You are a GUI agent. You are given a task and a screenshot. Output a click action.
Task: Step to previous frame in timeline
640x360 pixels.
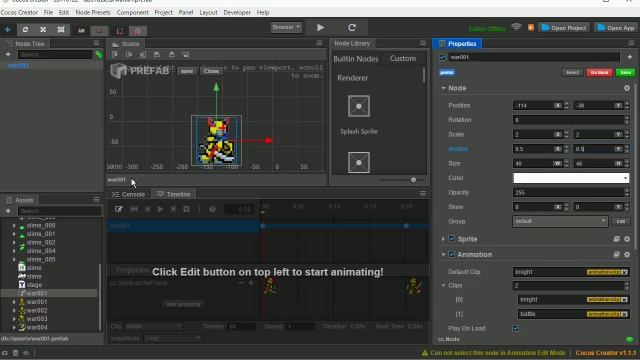click(x=147, y=209)
